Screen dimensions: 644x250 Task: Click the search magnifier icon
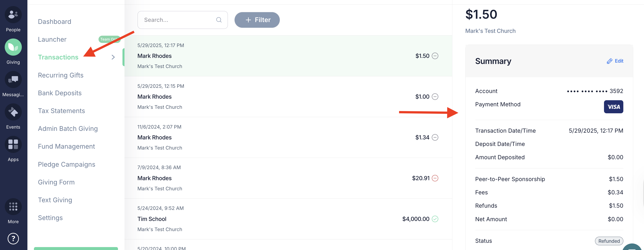pos(219,20)
